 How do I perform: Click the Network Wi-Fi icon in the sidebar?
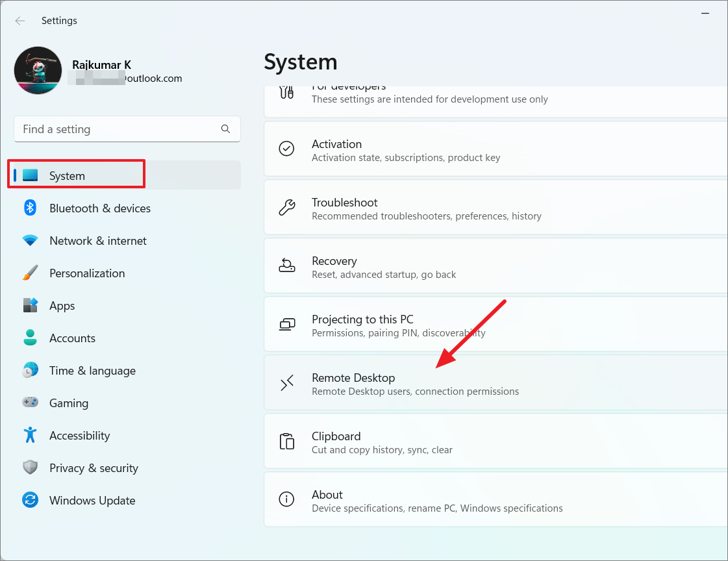point(30,240)
